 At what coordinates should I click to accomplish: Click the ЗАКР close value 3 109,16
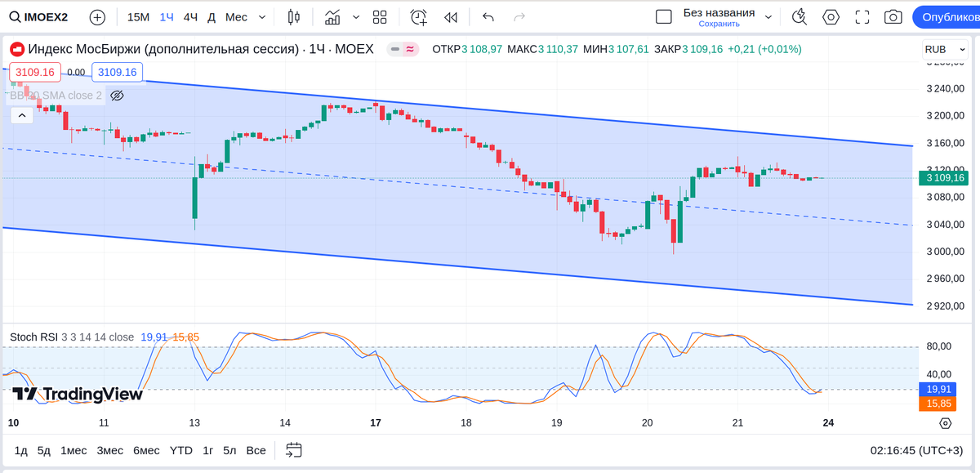click(x=702, y=49)
